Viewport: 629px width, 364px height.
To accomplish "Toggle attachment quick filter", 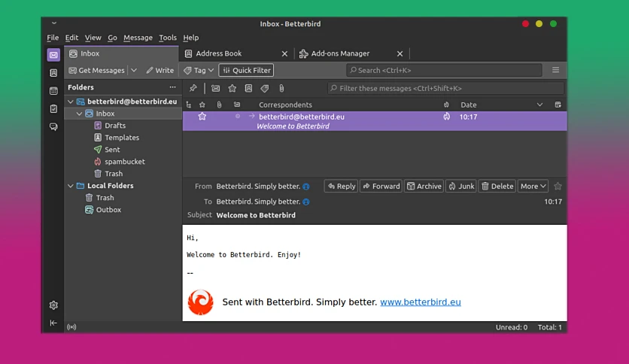I will 281,88.
